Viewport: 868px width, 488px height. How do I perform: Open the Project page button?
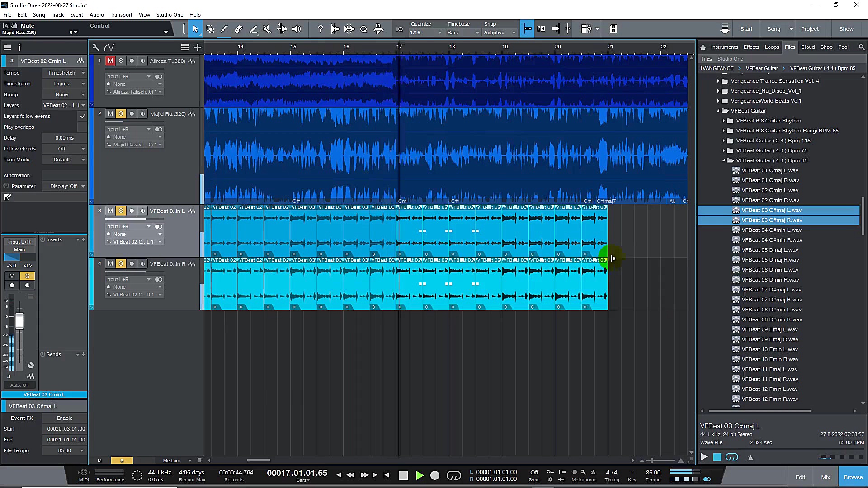[810, 29]
